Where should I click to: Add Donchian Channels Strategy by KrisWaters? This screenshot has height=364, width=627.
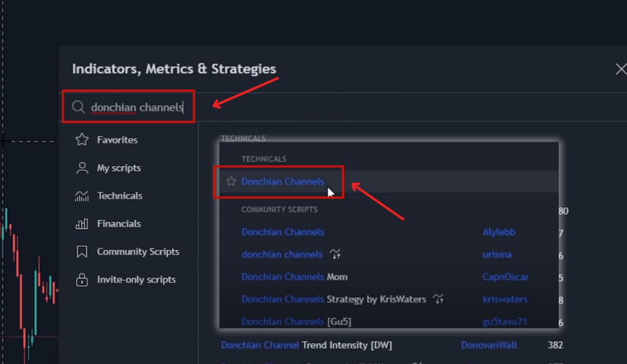coord(334,299)
